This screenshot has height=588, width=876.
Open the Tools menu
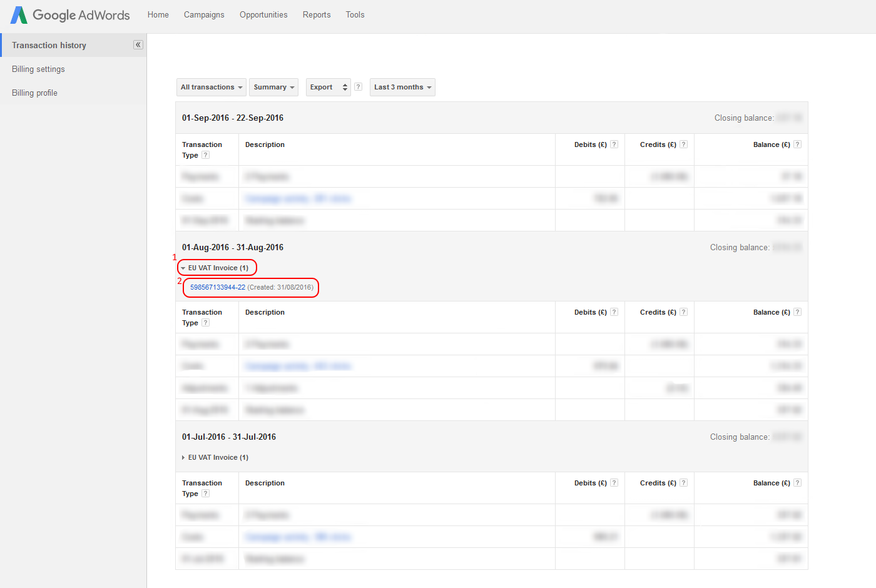(x=355, y=14)
